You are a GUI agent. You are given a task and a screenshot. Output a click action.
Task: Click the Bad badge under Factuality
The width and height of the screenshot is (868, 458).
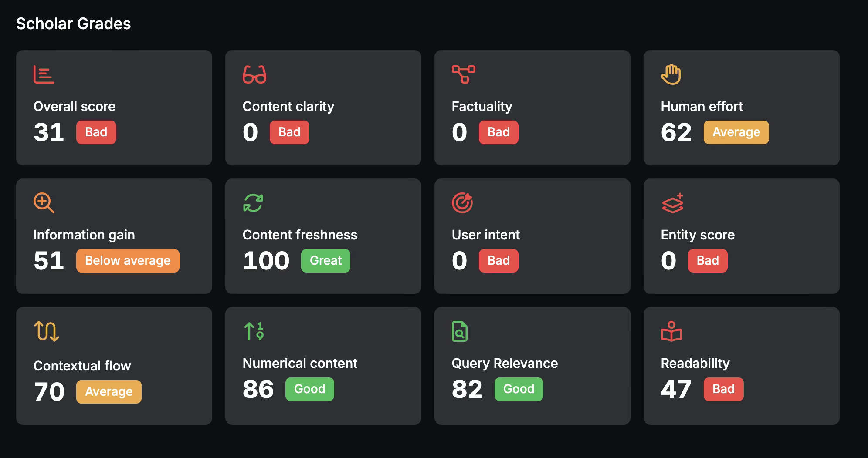(498, 132)
